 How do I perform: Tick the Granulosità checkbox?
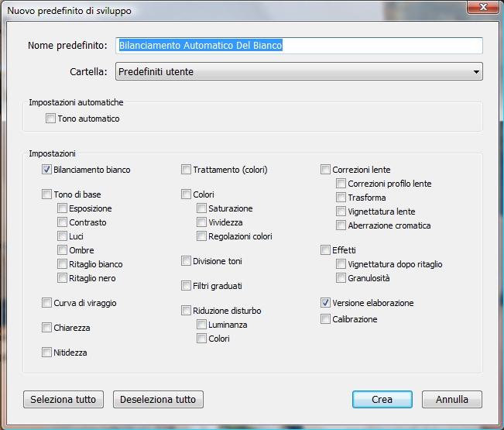point(341,278)
